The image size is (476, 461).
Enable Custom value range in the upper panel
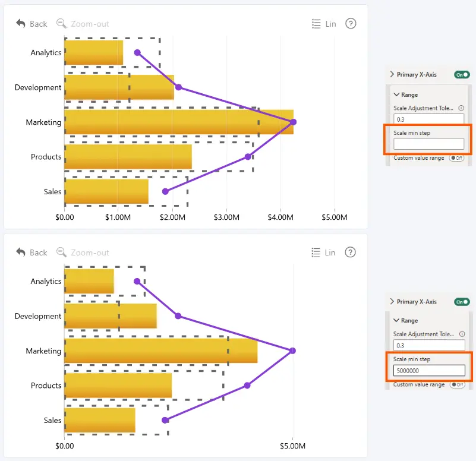click(x=456, y=158)
